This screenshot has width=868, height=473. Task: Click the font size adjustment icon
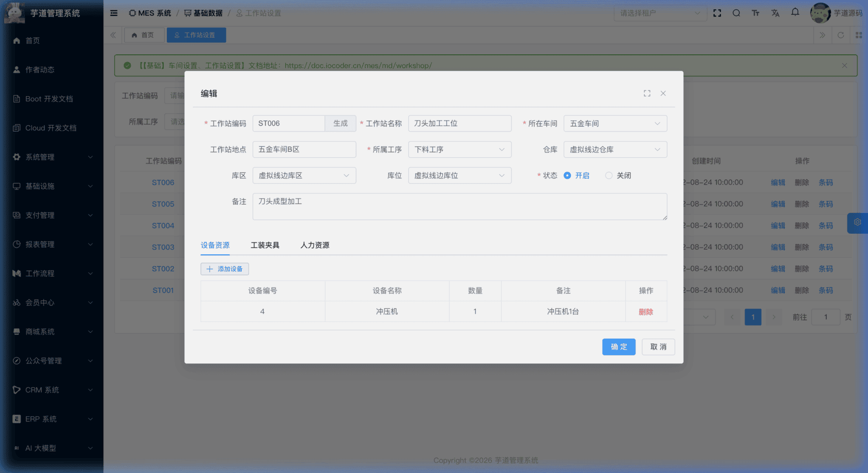click(x=755, y=13)
